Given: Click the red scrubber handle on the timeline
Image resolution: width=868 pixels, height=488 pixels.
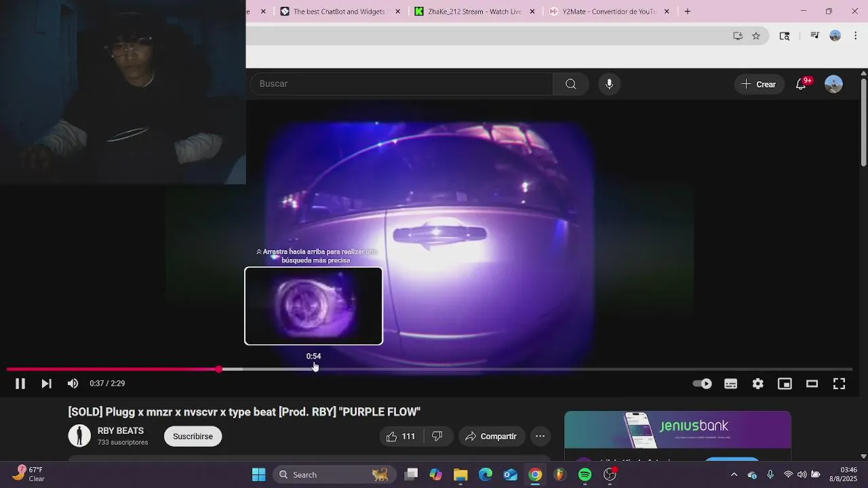Looking at the screenshot, I should tap(218, 369).
